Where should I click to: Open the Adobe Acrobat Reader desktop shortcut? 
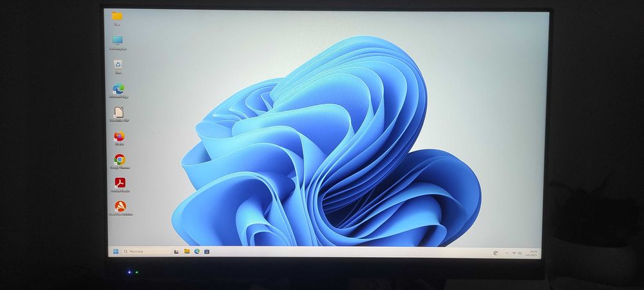pyautogui.click(x=120, y=183)
